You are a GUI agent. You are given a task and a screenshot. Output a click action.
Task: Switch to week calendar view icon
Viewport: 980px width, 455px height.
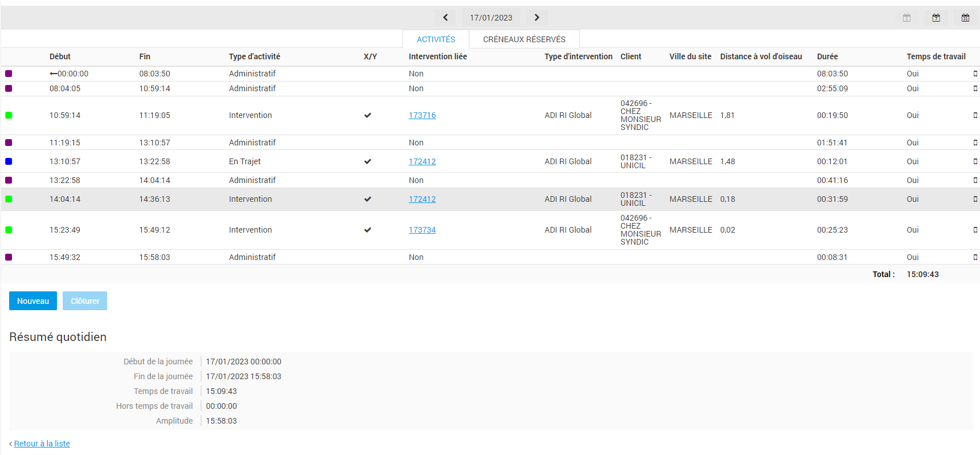pyautogui.click(x=936, y=18)
